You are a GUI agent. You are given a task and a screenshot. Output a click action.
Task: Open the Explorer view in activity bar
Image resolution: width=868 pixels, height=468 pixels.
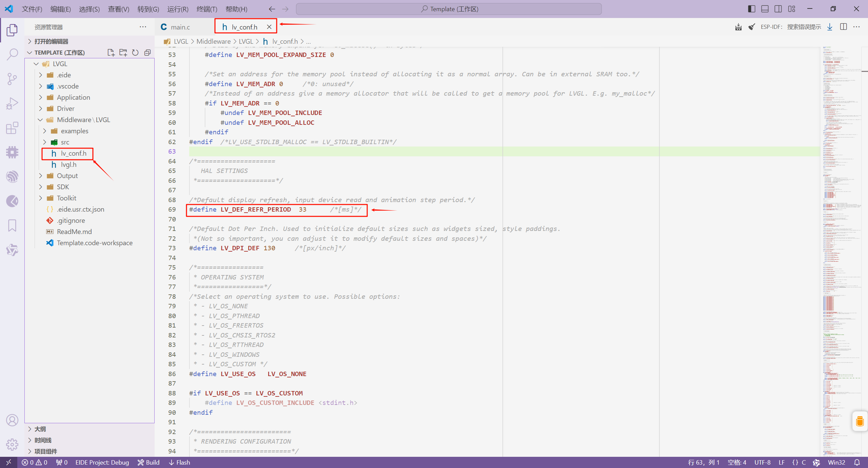12,30
